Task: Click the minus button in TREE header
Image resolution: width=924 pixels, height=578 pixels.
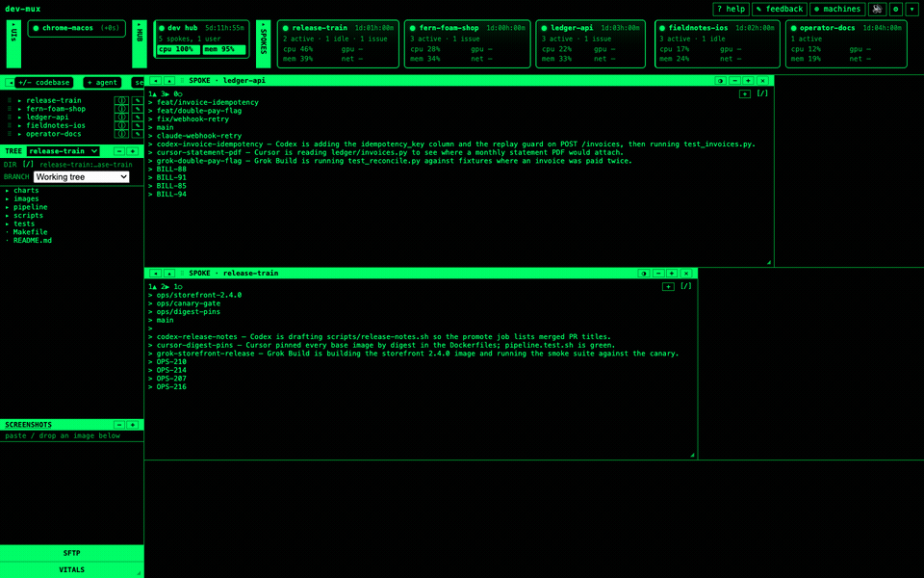Action: tap(119, 151)
